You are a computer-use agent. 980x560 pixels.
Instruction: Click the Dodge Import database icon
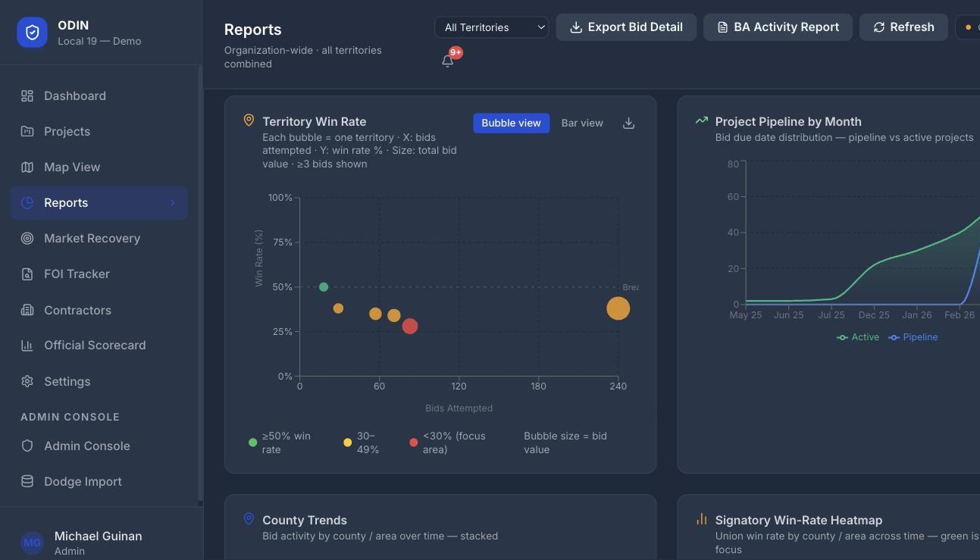coord(27,481)
